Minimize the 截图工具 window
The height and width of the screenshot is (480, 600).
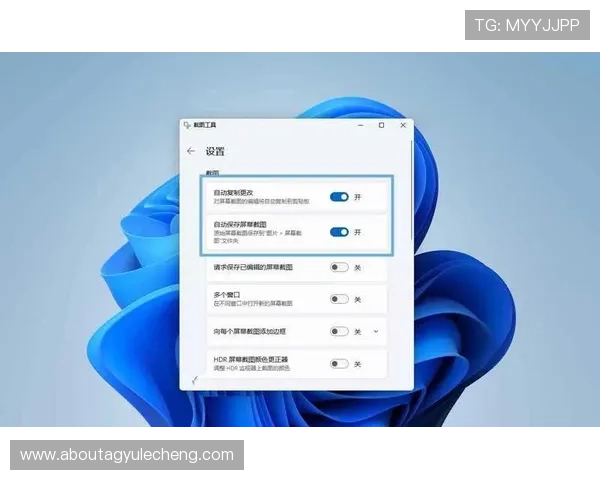click(x=360, y=125)
